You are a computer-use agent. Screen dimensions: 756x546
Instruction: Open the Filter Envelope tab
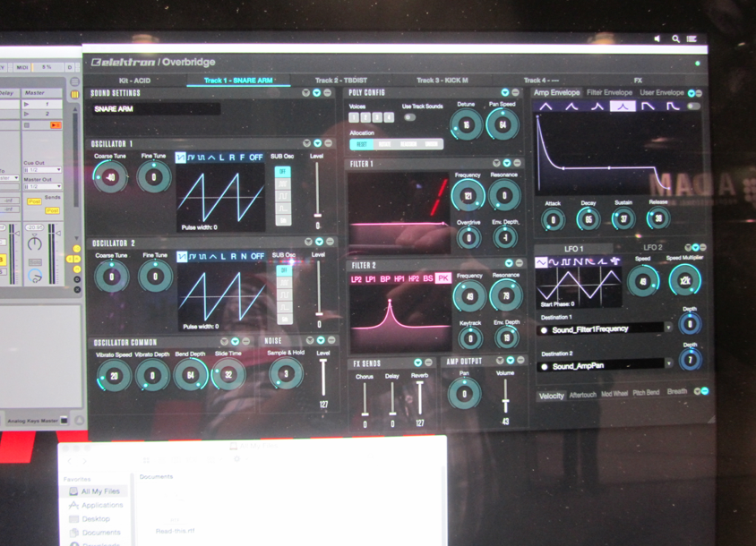[x=609, y=92]
